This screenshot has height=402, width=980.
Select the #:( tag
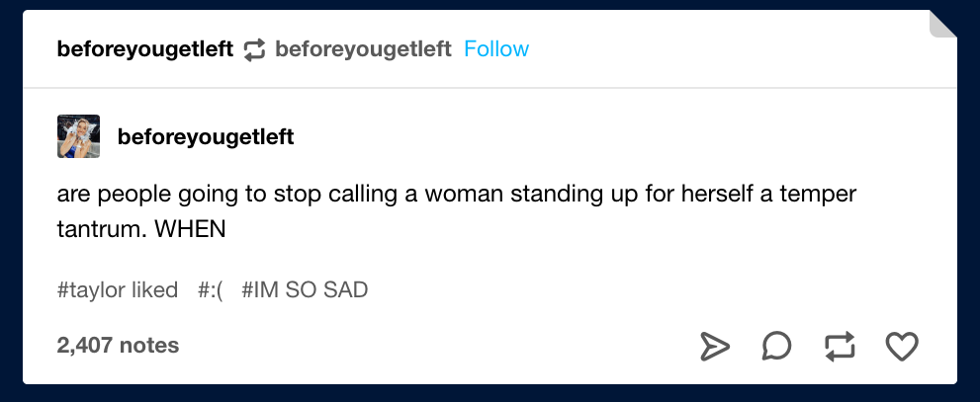click(211, 289)
